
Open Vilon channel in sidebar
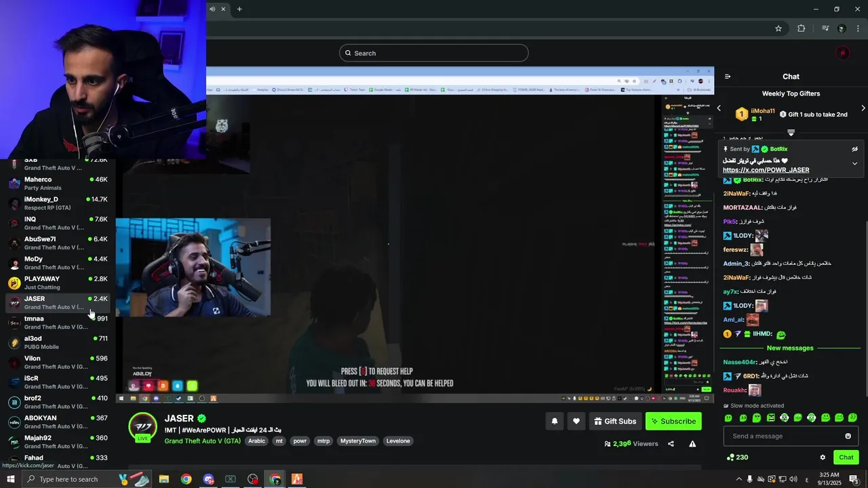click(x=58, y=363)
